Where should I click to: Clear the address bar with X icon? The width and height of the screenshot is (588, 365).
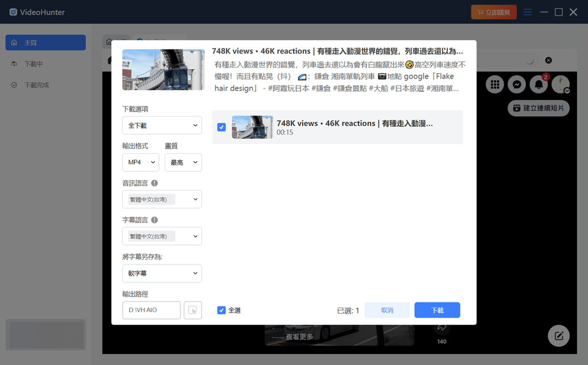pyautogui.click(x=548, y=60)
